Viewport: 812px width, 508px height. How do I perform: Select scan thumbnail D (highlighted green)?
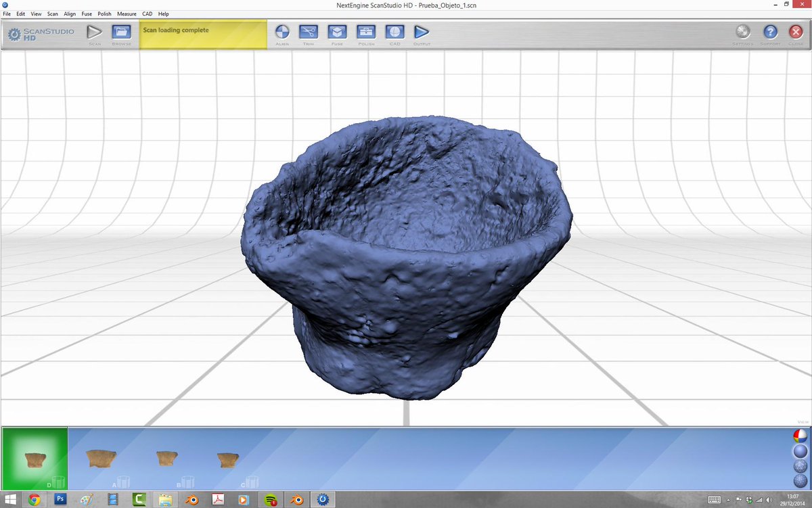click(35, 459)
